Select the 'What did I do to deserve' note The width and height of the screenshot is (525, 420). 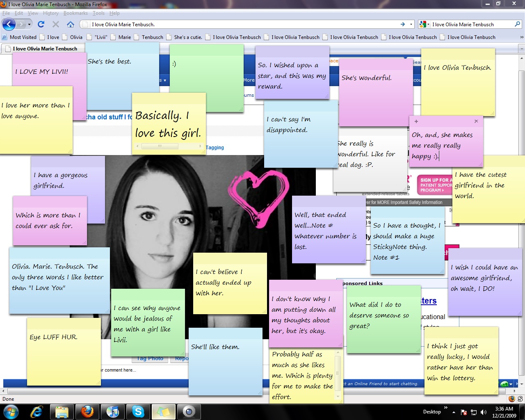[384, 319]
